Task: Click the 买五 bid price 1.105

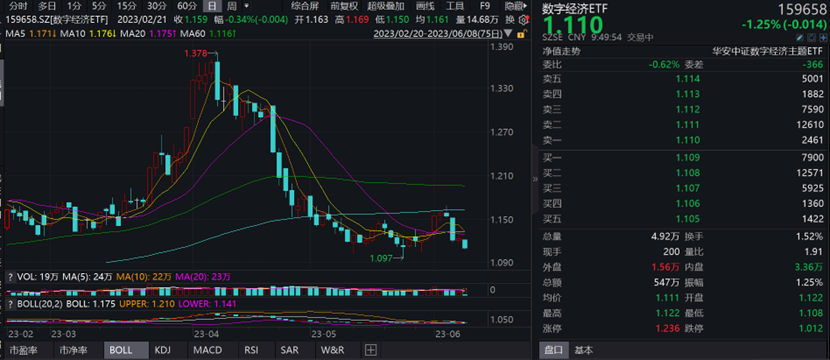Action: click(x=688, y=219)
